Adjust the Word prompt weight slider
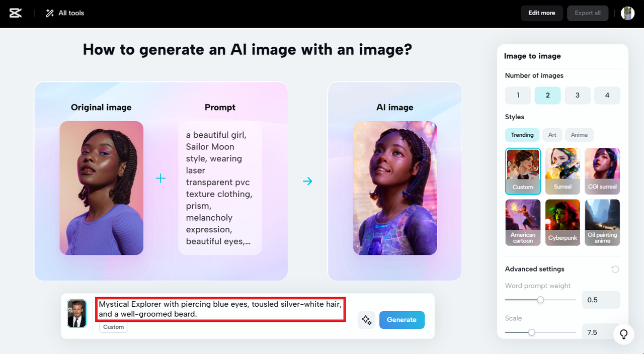 [540, 300]
